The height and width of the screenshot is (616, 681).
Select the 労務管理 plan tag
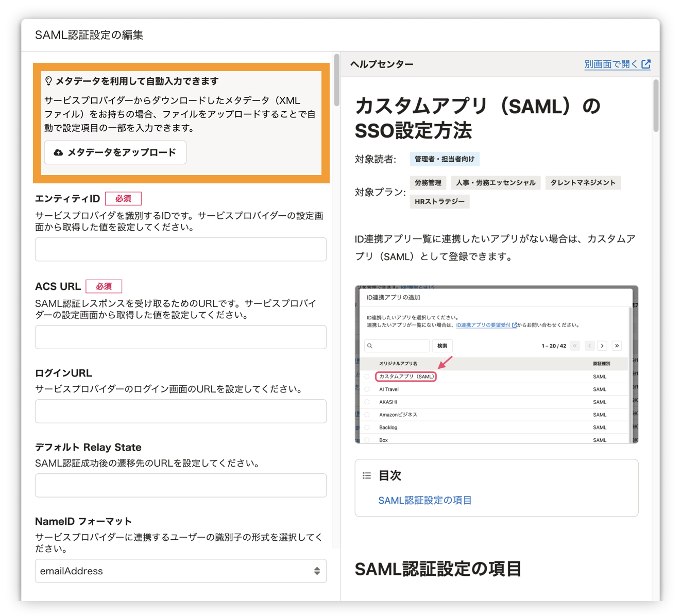click(x=428, y=182)
